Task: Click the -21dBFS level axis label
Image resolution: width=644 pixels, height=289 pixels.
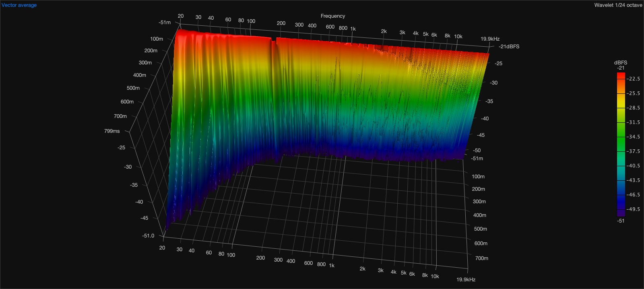Action: click(509, 47)
